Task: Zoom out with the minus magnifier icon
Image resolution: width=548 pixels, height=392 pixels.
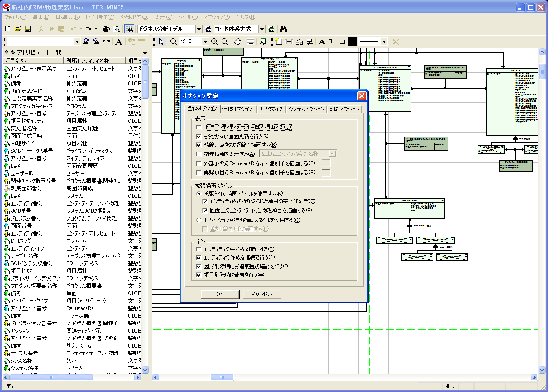Action: pyautogui.click(x=225, y=41)
